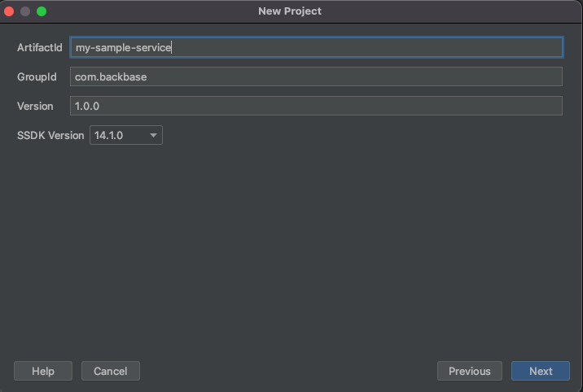The width and height of the screenshot is (583, 392).
Task: Expand the SSDK Version dropdown arrow
Action: pos(153,136)
